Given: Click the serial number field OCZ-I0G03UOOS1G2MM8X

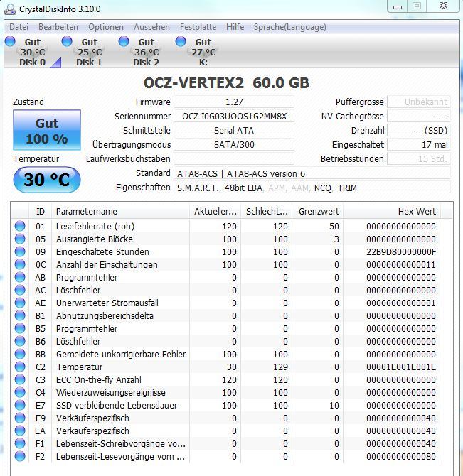Looking at the screenshot, I should point(234,117).
